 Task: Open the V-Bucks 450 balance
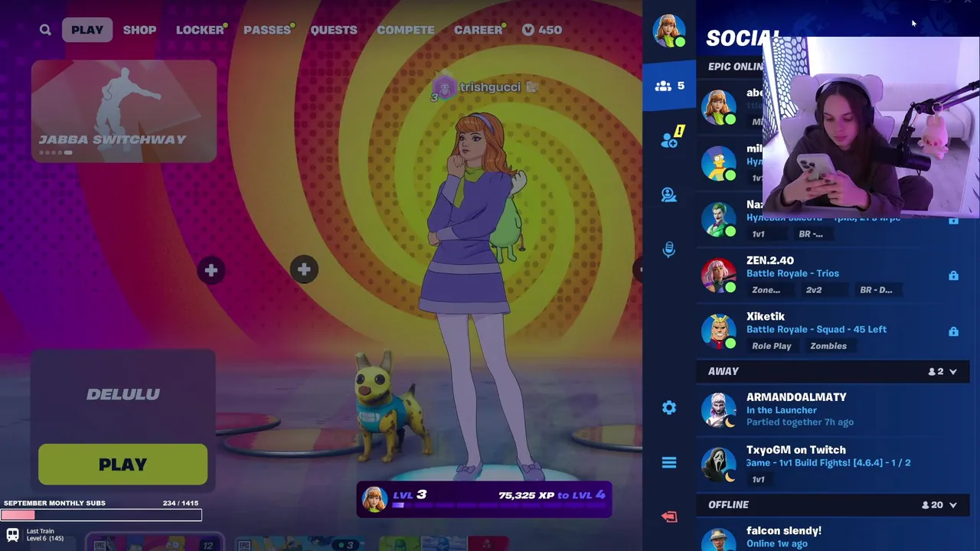pos(542,30)
